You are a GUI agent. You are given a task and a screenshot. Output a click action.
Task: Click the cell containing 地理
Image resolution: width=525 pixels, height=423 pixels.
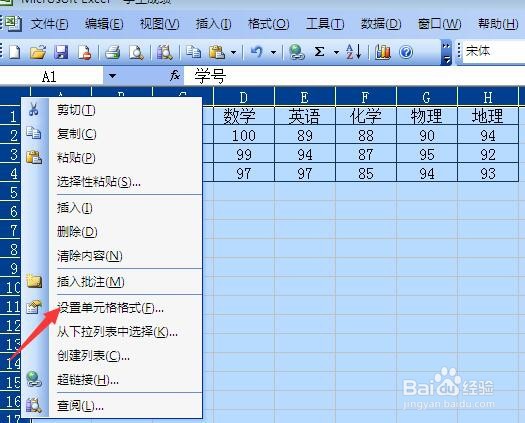(488, 116)
